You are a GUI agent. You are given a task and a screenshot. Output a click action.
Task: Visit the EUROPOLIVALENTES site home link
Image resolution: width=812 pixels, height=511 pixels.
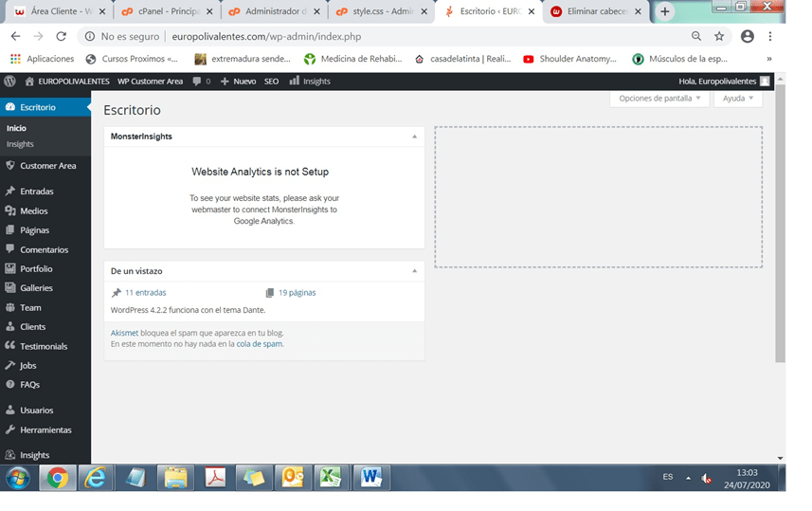(x=67, y=82)
